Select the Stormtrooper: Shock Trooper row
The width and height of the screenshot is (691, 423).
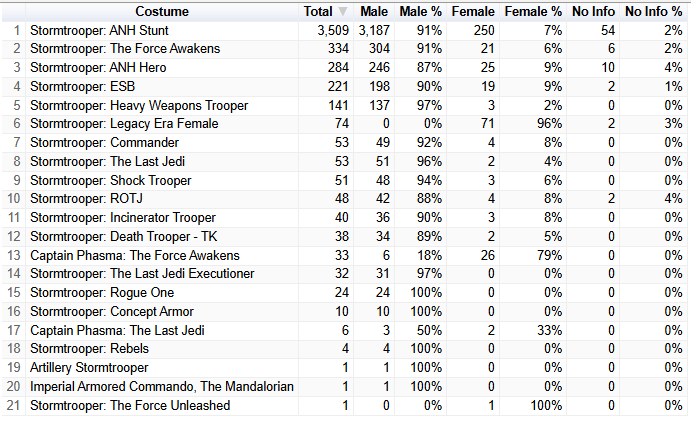tap(346, 180)
